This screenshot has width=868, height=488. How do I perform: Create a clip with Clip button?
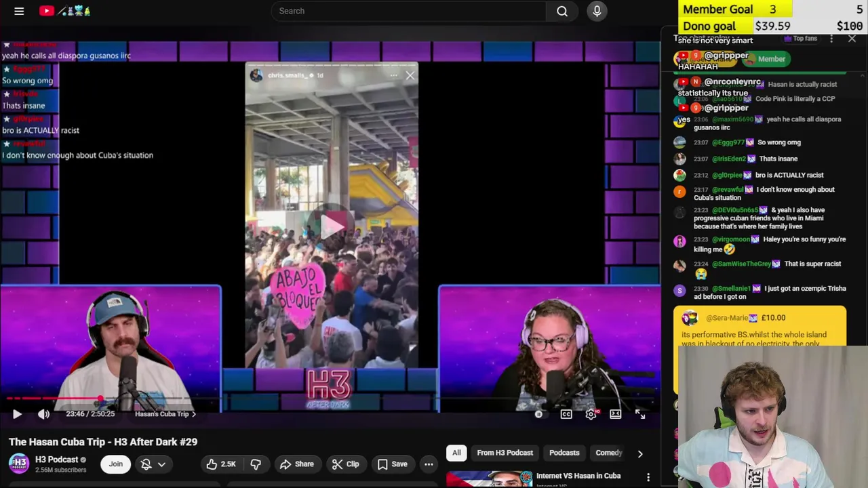pyautogui.click(x=346, y=464)
